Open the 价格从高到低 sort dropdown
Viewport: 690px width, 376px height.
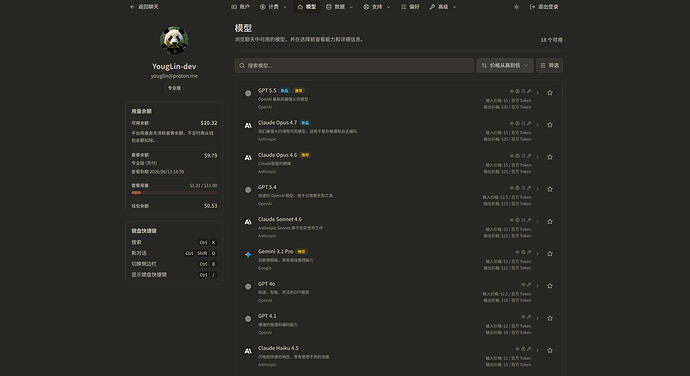point(505,66)
